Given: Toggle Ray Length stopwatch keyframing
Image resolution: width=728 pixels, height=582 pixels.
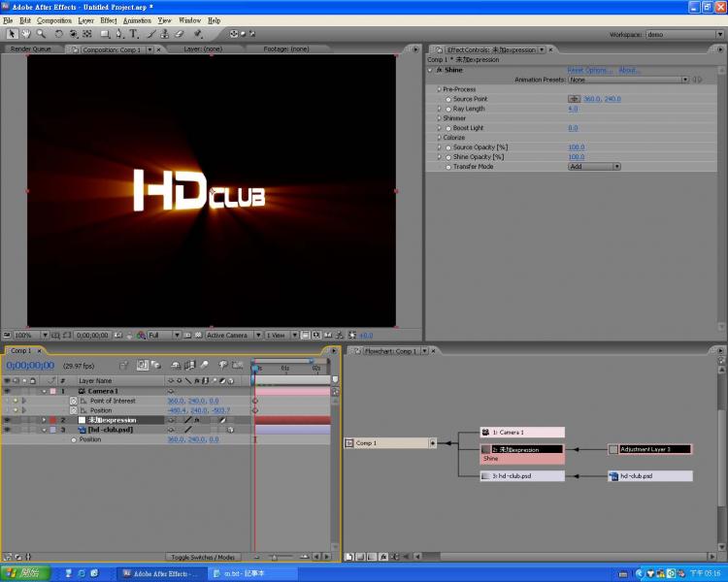Looking at the screenshot, I should pos(447,109).
